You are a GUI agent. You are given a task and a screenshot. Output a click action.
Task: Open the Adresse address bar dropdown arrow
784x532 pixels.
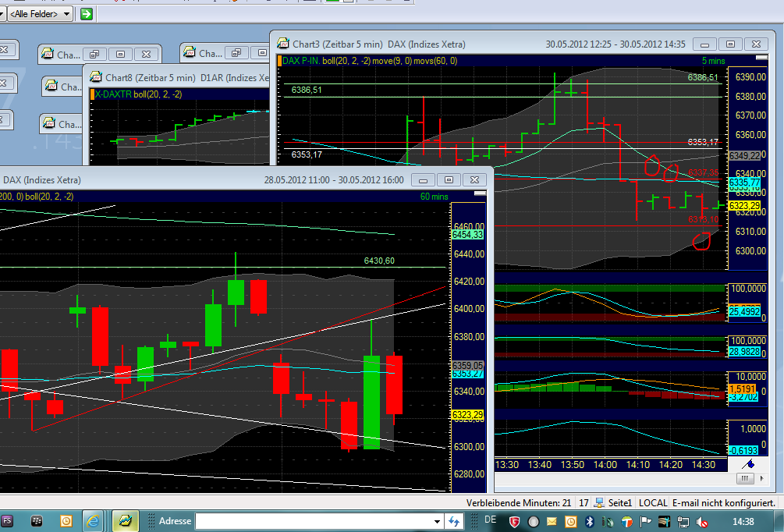tap(435, 521)
